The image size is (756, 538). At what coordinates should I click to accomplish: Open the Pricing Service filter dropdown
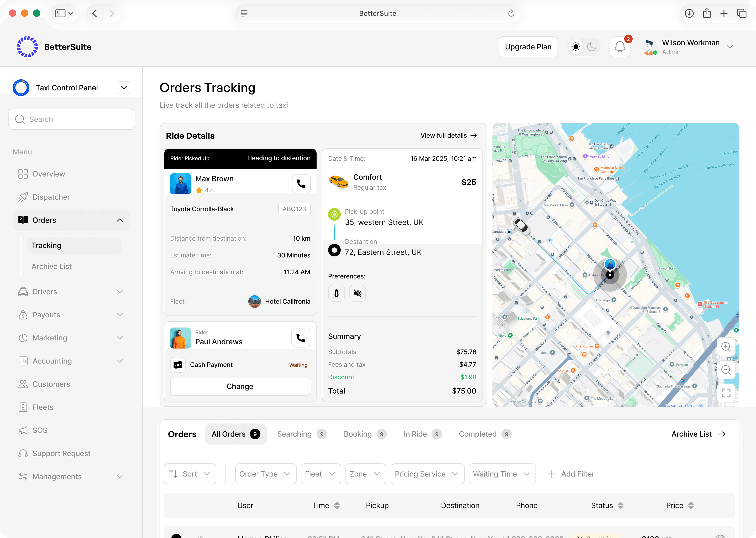[x=427, y=474]
